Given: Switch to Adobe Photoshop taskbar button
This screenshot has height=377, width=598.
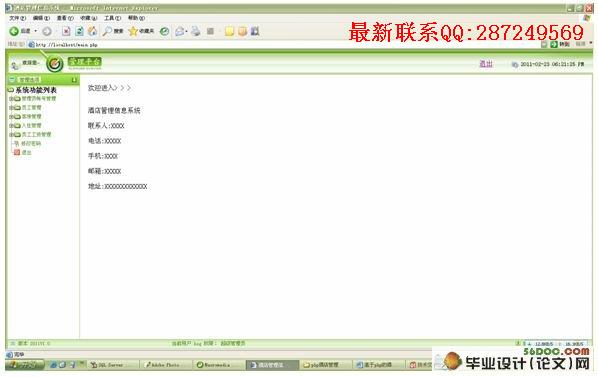Looking at the screenshot, I should point(166,365).
